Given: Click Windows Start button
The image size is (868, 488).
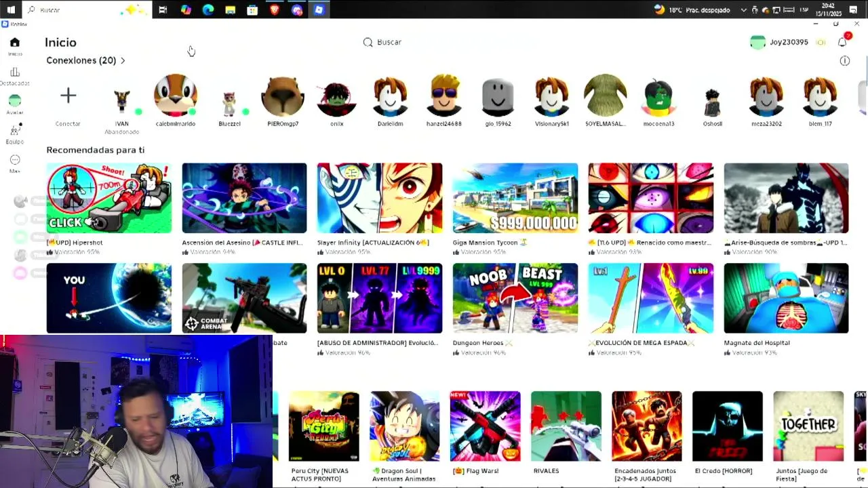Looking at the screenshot, I should (11, 9).
